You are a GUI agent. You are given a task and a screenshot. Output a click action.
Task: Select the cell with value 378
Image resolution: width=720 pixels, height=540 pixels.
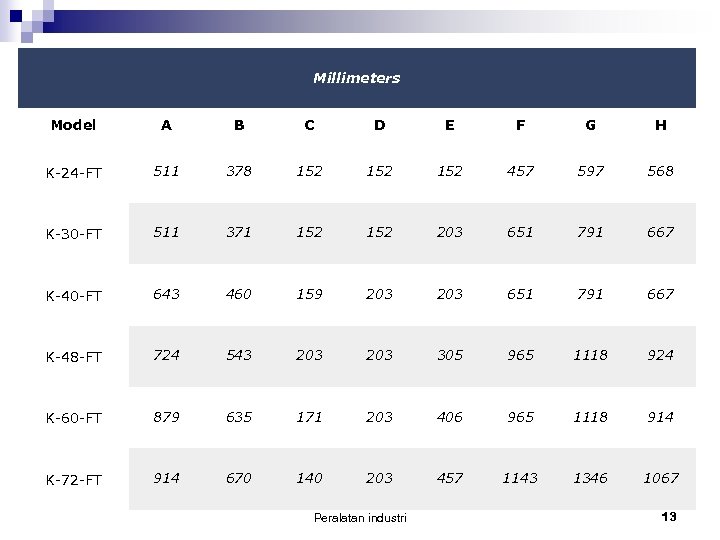238,171
